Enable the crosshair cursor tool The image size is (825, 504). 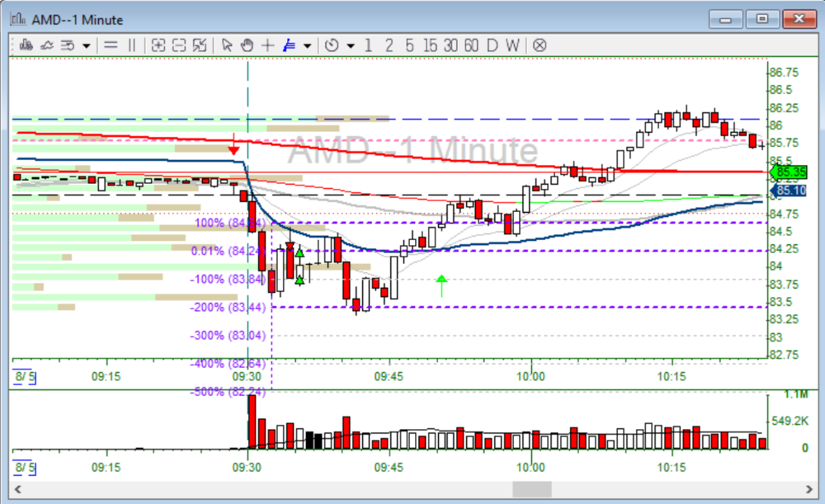pyautogui.click(x=267, y=45)
